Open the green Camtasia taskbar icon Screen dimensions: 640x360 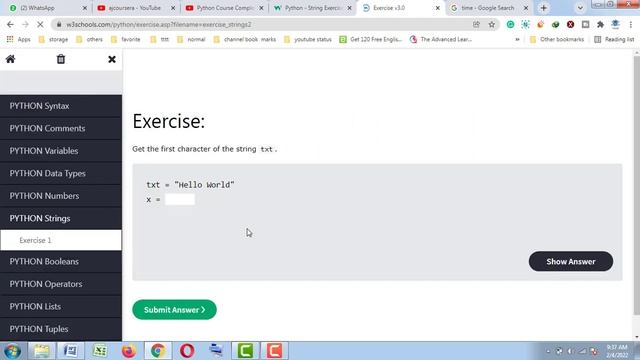coord(245,351)
